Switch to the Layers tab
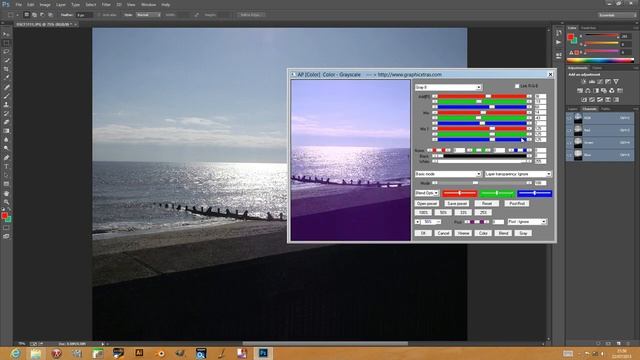Viewport: 640px width, 360px height. (573, 109)
